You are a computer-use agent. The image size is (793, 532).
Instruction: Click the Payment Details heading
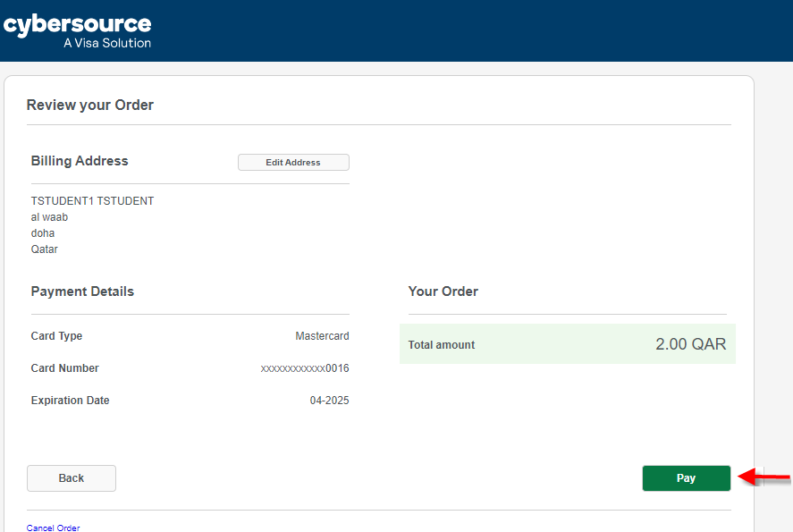pos(82,291)
